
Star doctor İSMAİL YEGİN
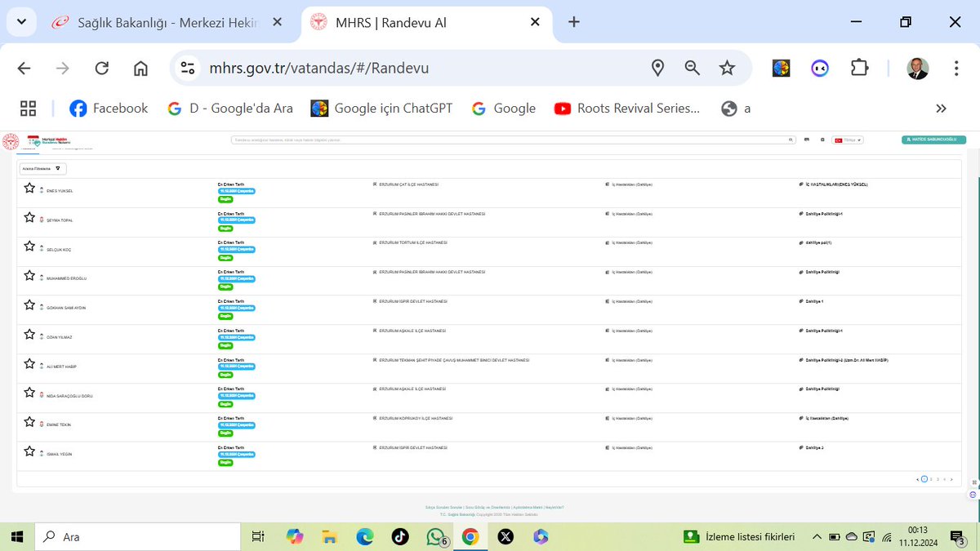tap(29, 451)
